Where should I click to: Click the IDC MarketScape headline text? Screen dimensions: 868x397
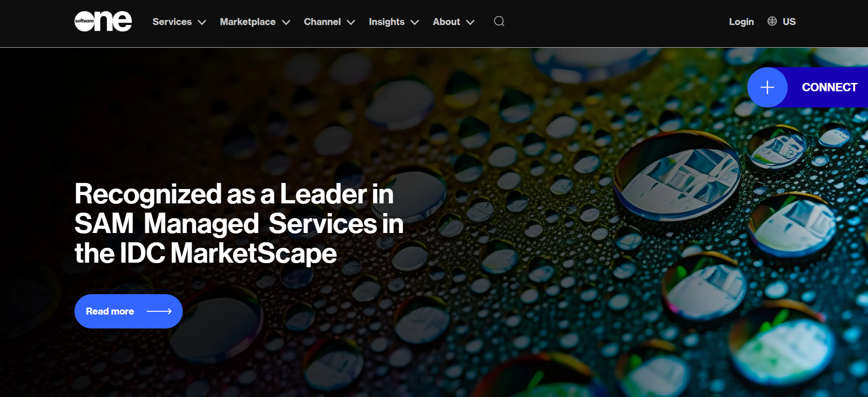[239, 223]
